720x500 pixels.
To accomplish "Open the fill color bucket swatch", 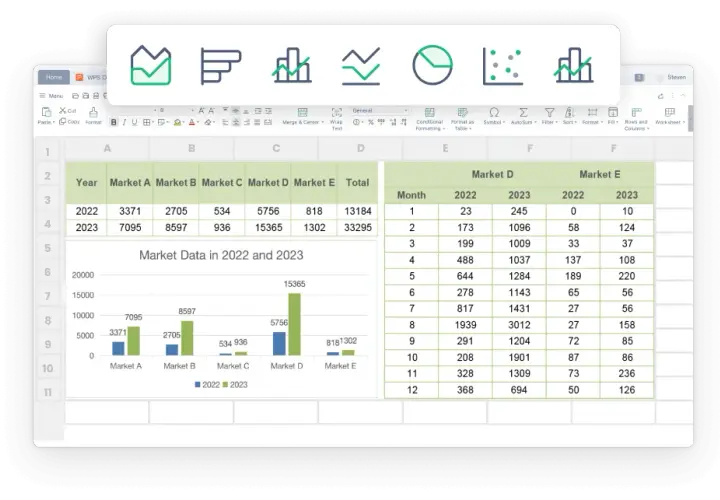I will coord(177,122).
